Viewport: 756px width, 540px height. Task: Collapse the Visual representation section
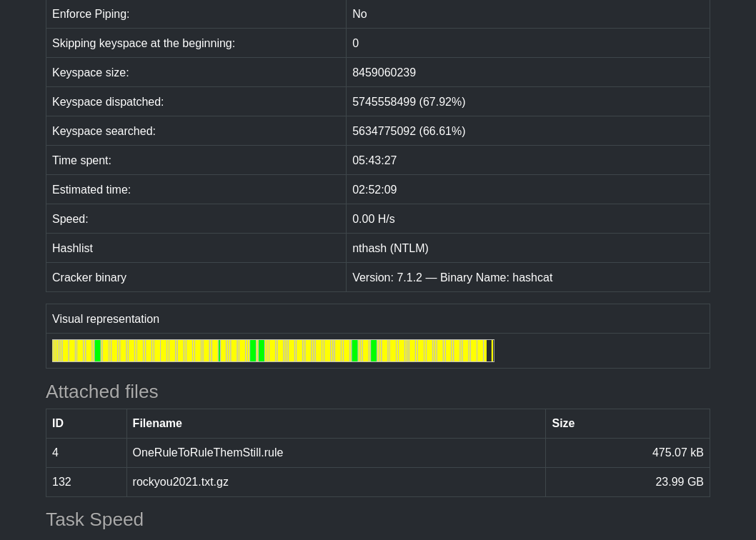tap(106, 319)
